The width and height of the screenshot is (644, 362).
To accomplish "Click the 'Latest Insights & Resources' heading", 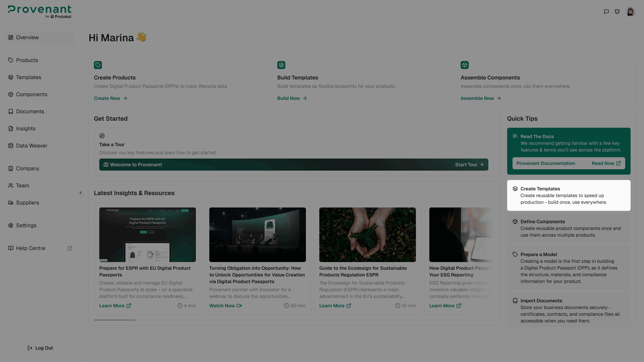I will 134,193.
